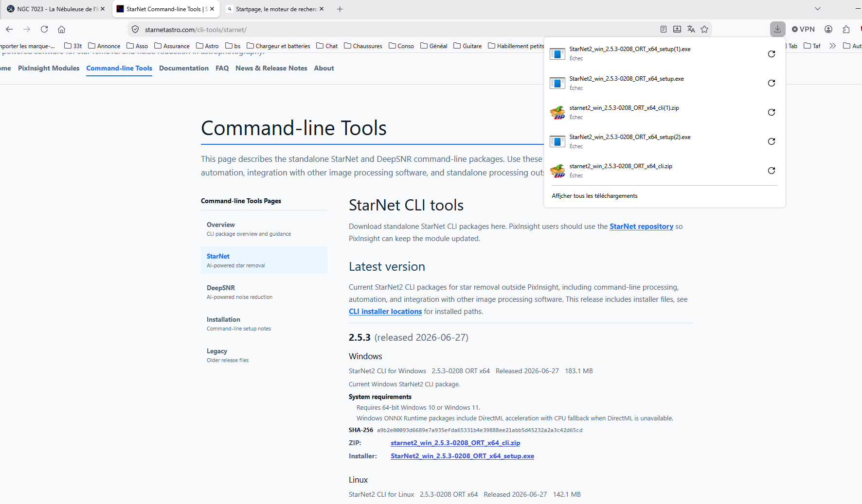Open the browser home page icon
The image size is (862, 504).
tap(61, 29)
